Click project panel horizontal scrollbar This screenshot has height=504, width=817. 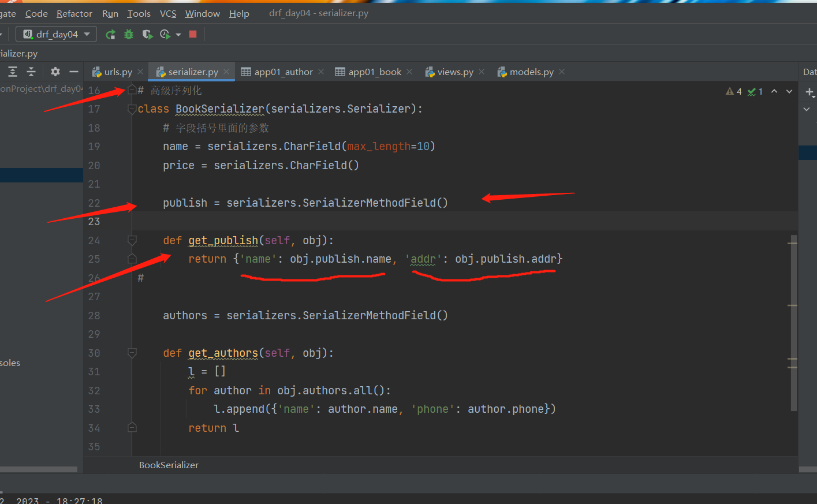[38, 469]
